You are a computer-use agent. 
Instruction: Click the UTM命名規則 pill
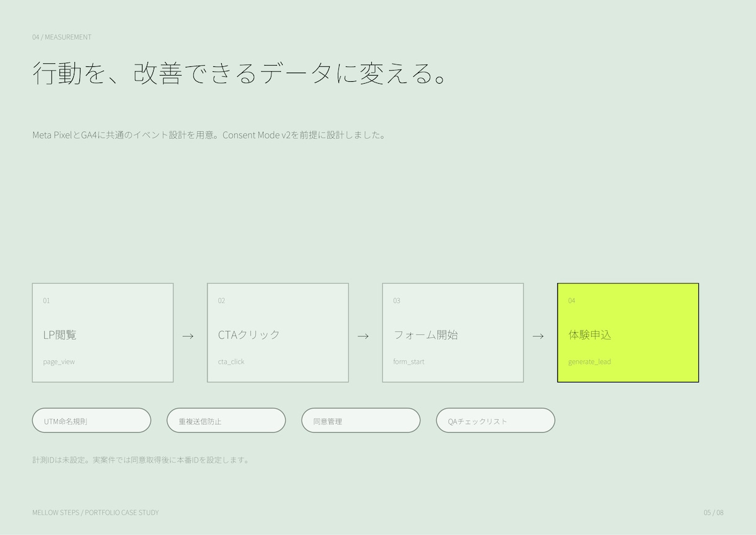point(92,420)
